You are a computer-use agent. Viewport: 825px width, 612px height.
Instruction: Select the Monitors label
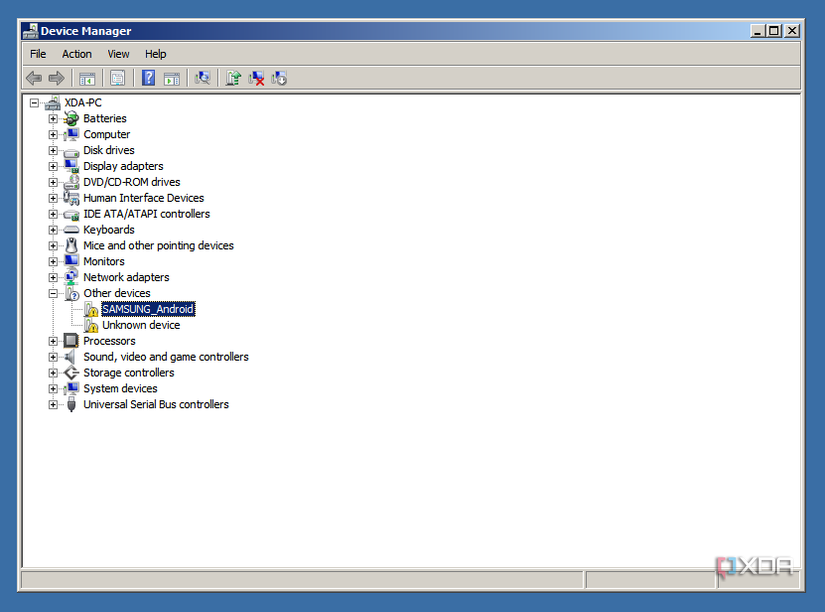pyautogui.click(x=104, y=262)
